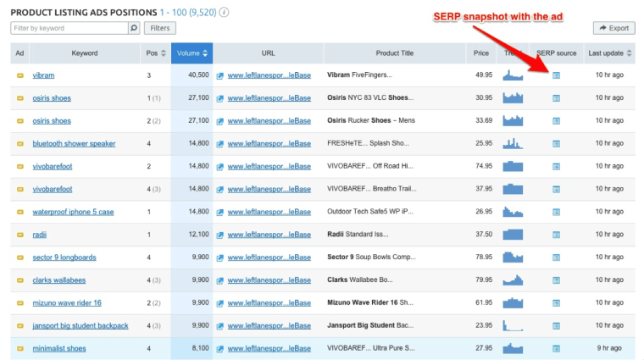
Task: Click the Export button
Action: 614,28
